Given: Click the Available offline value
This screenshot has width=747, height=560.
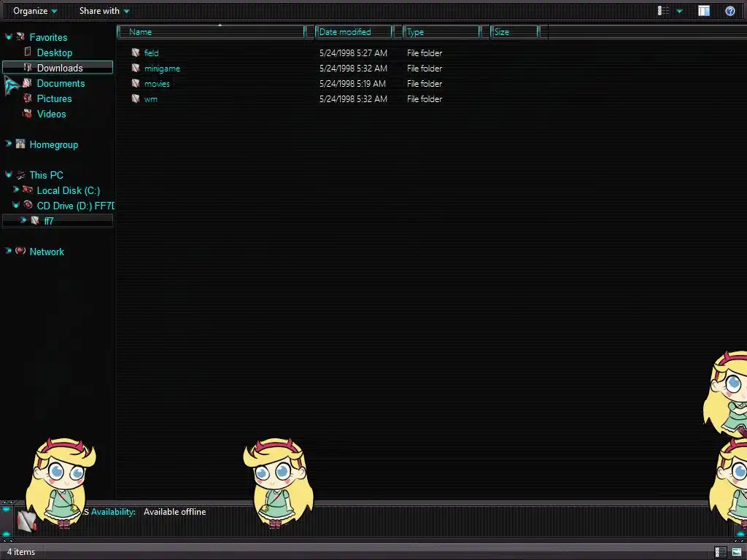Looking at the screenshot, I should (x=175, y=511).
